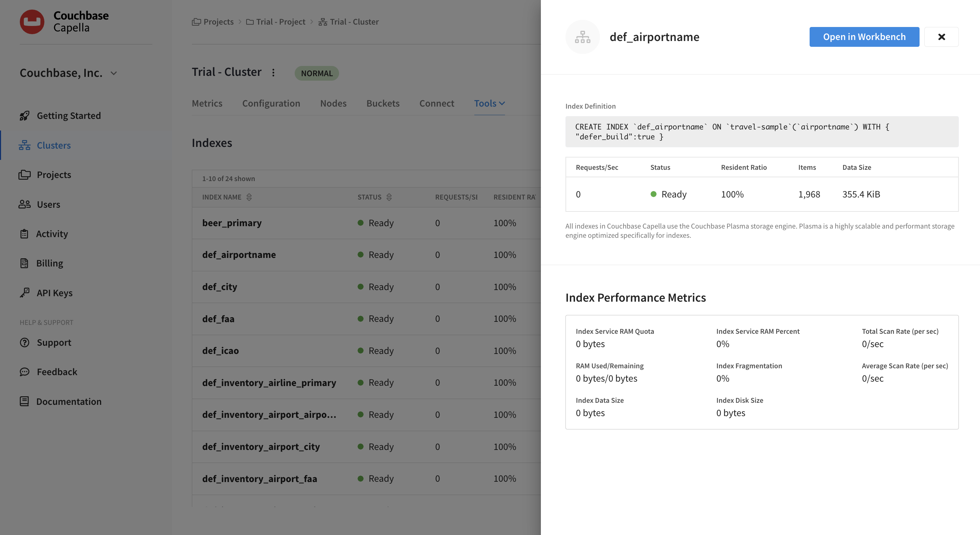Sort indexes by Index Name column
Viewport: 980px width, 535px height.
click(x=249, y=197)
